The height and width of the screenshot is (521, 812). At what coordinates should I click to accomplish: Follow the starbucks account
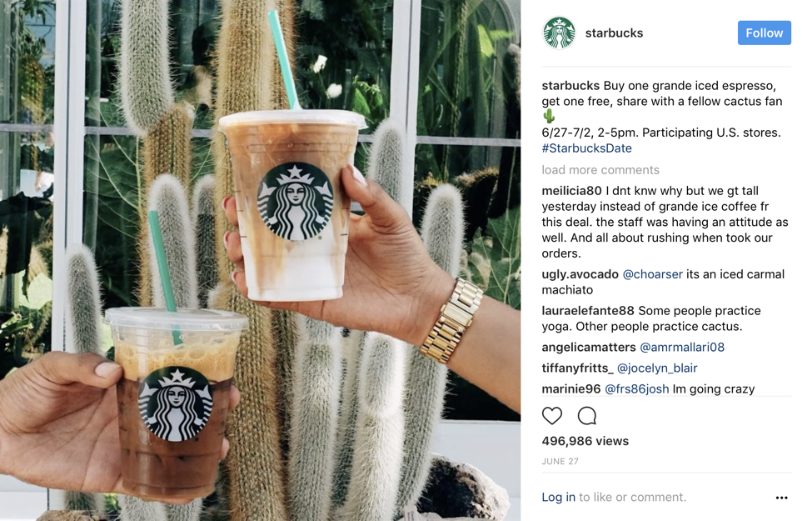[x=764, y=33]
